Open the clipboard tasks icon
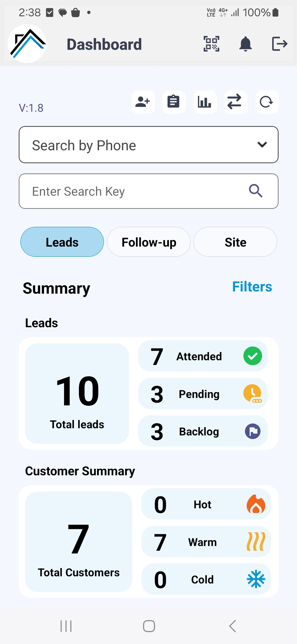 [174, 102]
